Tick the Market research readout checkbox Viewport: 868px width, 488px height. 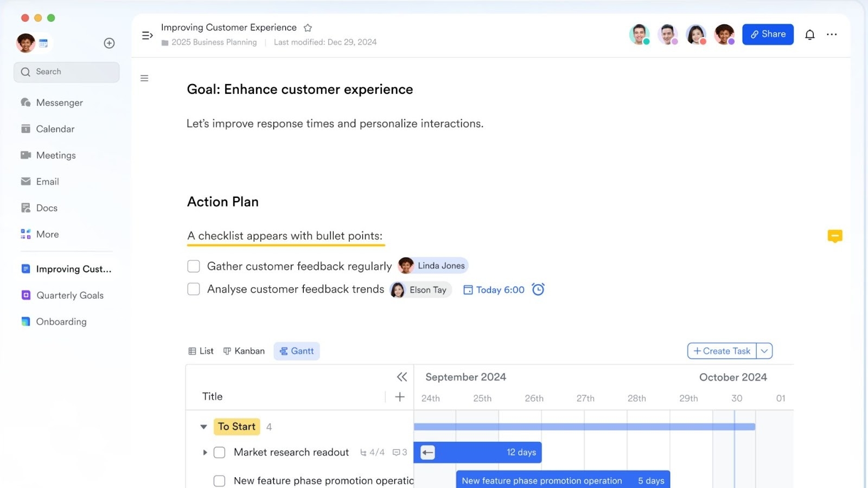219,452
